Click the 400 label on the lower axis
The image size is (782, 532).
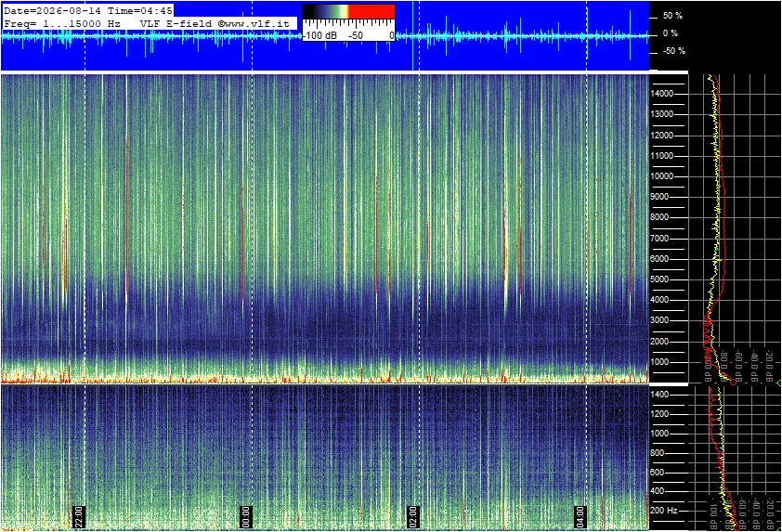coord(657,491)
